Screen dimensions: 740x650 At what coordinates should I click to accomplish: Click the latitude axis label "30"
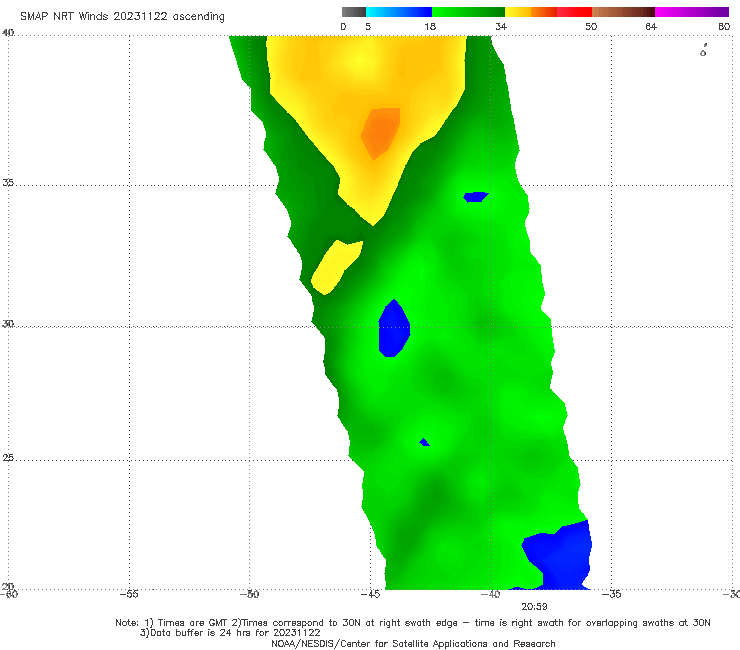(x=8, y=324)
